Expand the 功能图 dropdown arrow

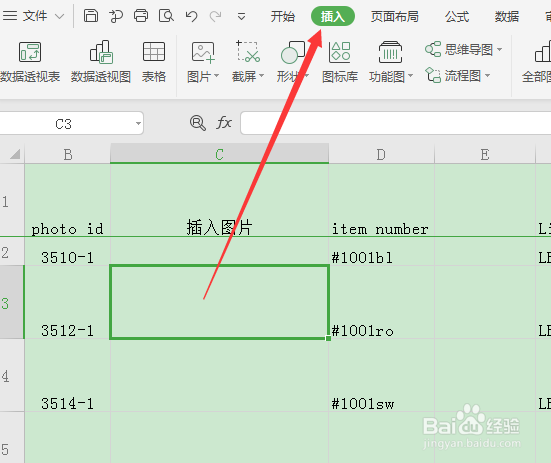[x=410, y=76]
